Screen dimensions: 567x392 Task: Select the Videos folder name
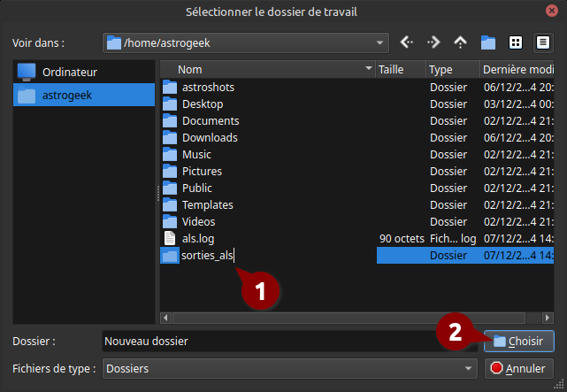[198, 222]
